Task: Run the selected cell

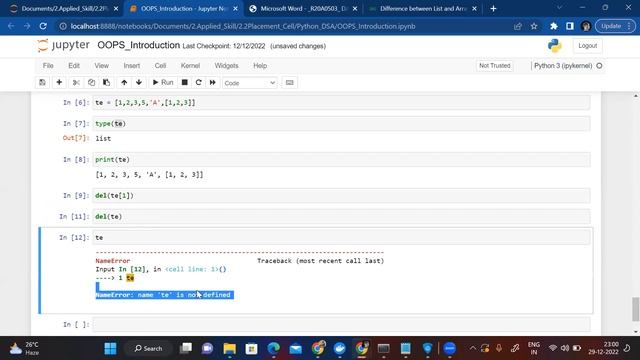Action: [x=163, y=82]
